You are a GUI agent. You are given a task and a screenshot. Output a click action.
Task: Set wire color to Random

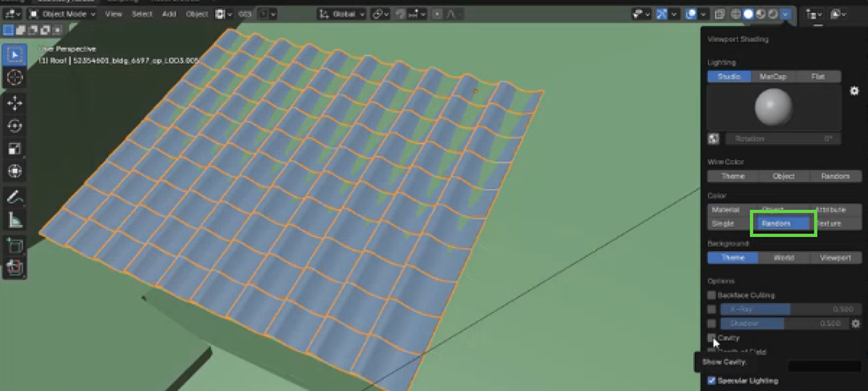[x=835, y=176]
